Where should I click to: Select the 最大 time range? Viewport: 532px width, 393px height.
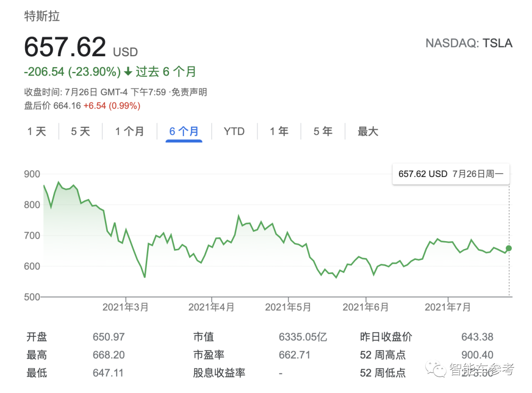pyautogui.click(x=367, y=131)
